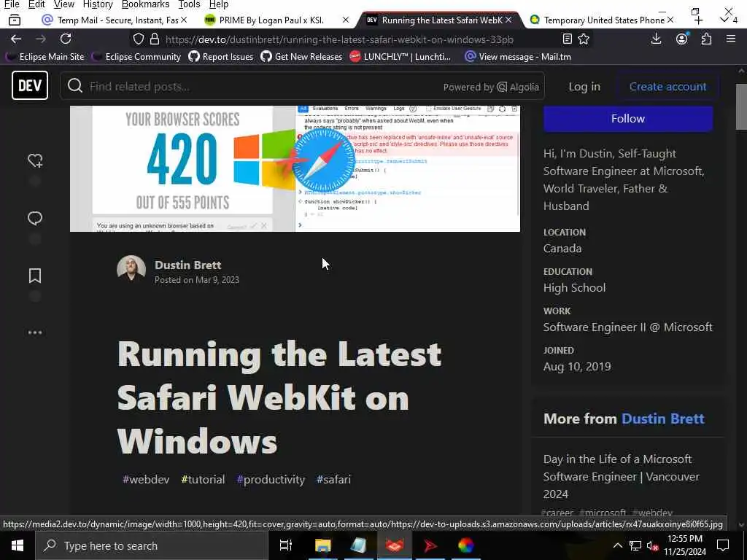Click the taskbar Type here to search box
The width and height of the screenshot is (747, 560).
[x=152, y=545]
